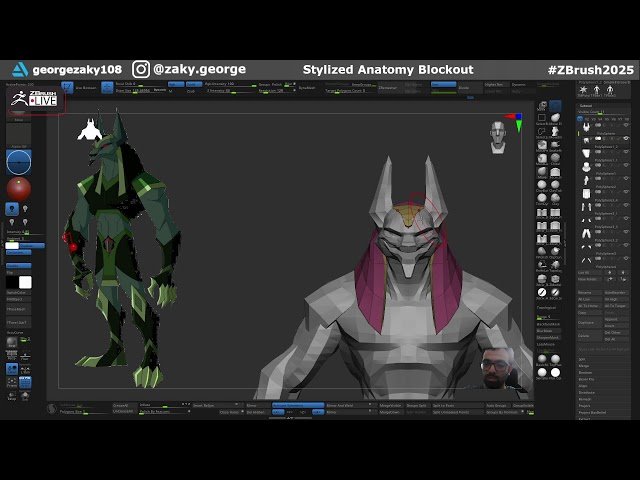Image resolution: width=640 pixels, height=480 pixels.
Task: Click the blue Draw mode icon
Action: point(107,87)
